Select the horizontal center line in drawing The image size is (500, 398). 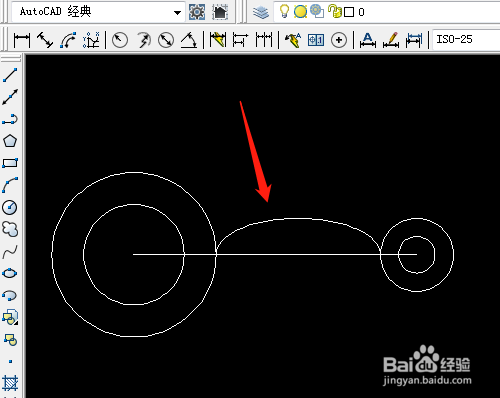(x=275, y=254)
